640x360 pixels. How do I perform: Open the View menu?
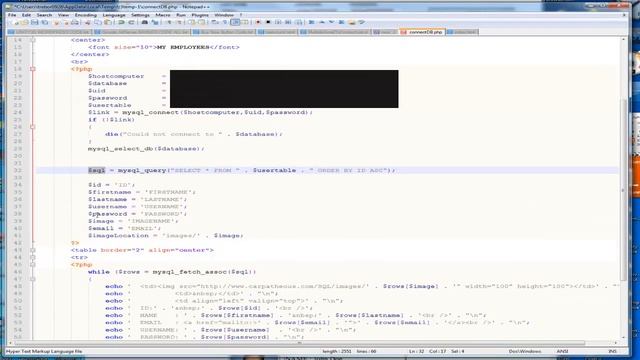(x=63, y=15)
